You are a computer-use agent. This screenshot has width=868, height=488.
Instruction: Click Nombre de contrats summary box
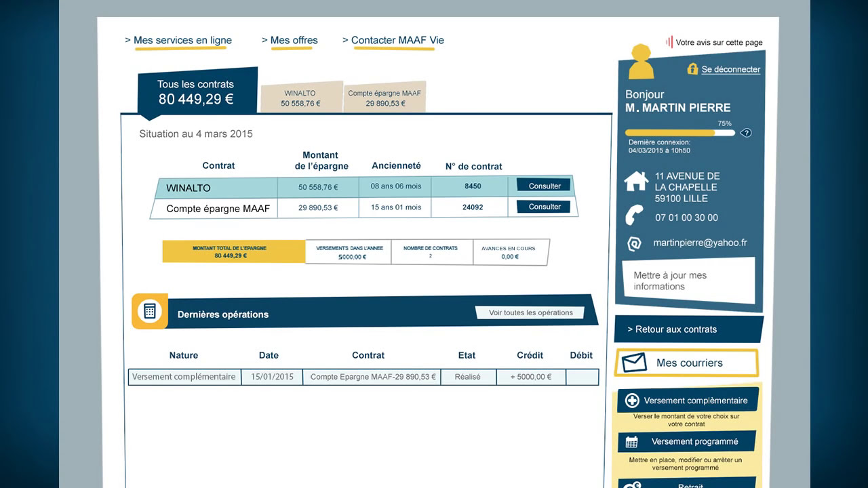click(431, 252)
